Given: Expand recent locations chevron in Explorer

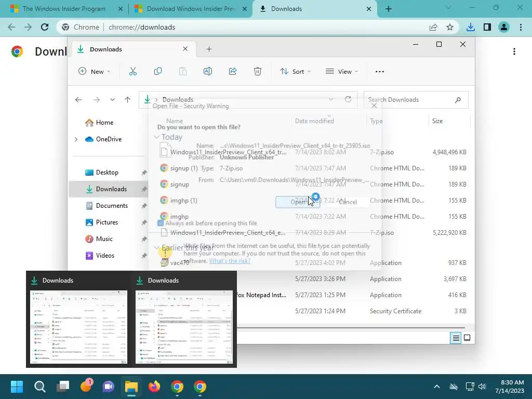Looking at the screenshot, I should point(112,100).
